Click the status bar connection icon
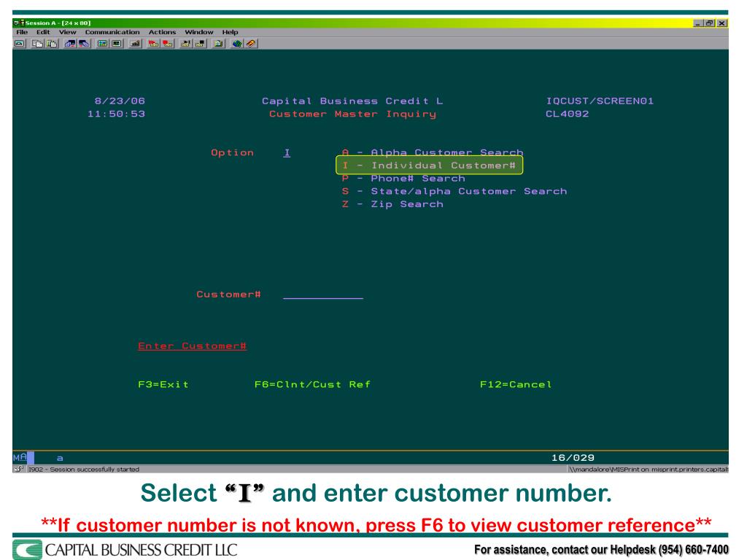 (x=18, y=469)
